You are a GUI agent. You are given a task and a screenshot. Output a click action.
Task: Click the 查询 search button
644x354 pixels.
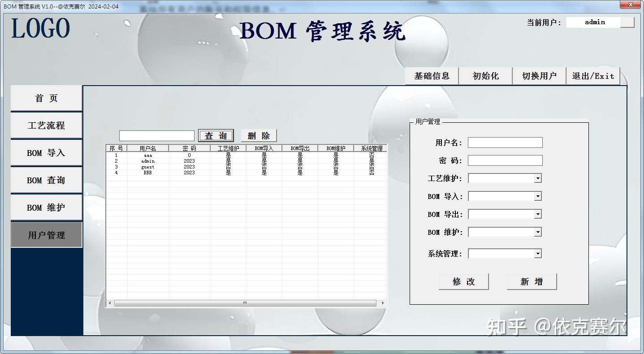point(216,135)
